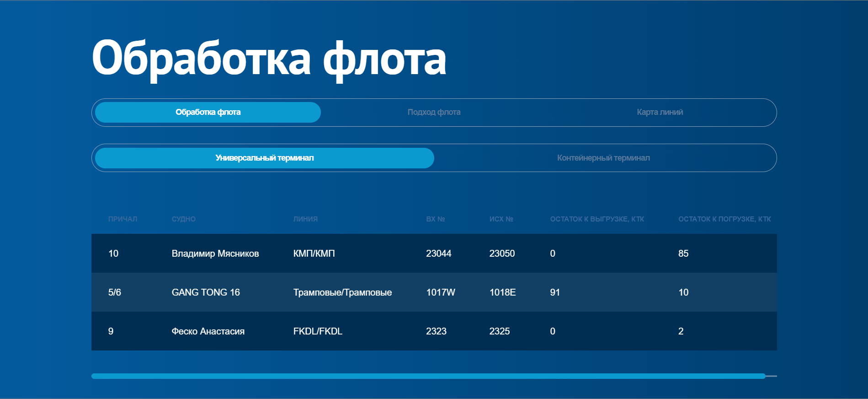Click the Линия column header
The image size is (868, 399).
pyautogui.click(x=305, y=219)
